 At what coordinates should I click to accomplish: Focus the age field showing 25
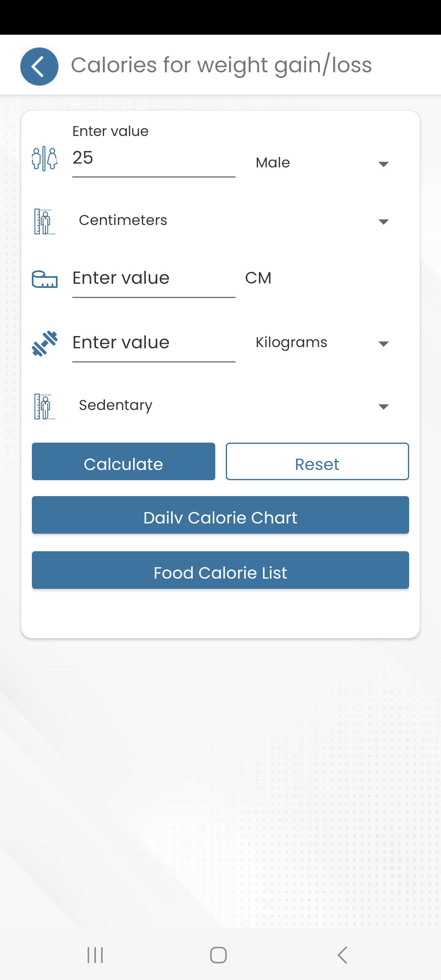pyautogui.click(x=154, y=158)
